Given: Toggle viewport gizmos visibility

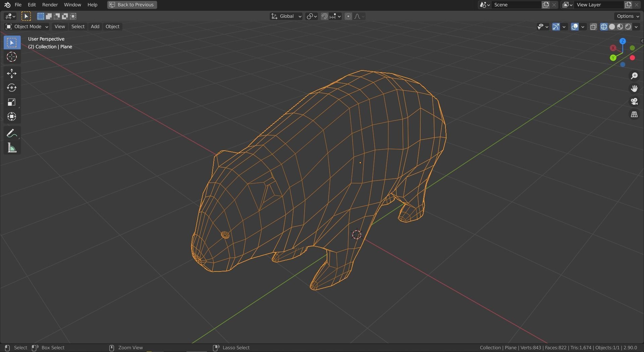Looking at the screenshot, I should click(x=556, y=27).
